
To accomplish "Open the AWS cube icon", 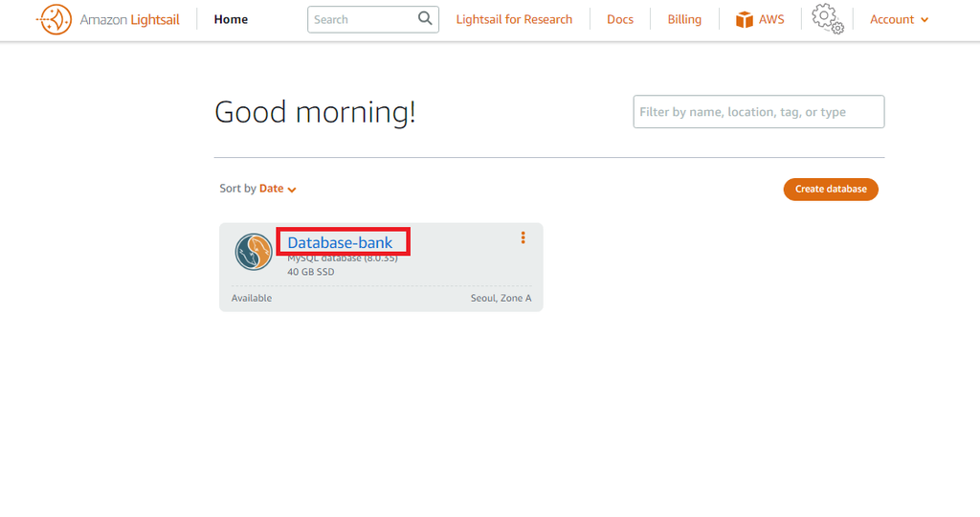I will (745, 19).
